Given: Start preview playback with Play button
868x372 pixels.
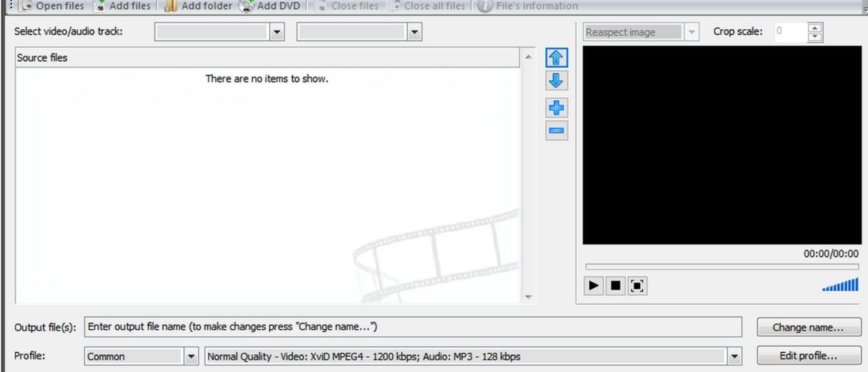Looking at the screenshot, I should pos(594,286).
